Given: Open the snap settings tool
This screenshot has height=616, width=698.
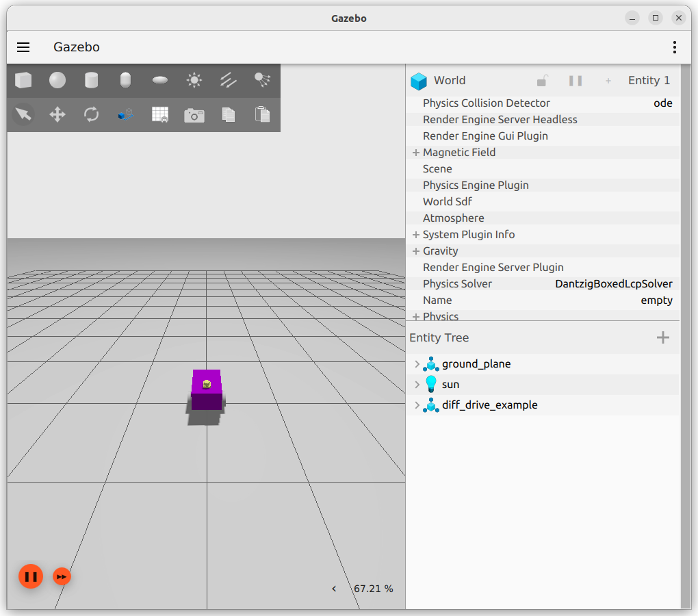Looking at the screenshot, I should pos(125,114).
